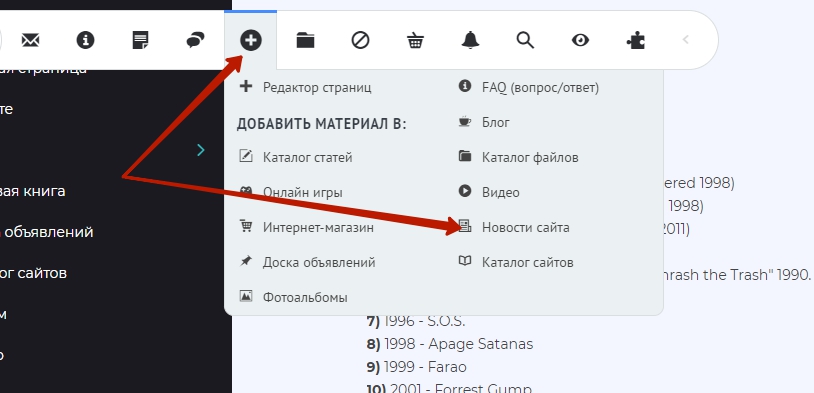Image resolution: width=814 pixels, height=393 pixels.
Task: Collapse the toolbar with left chevron
Action: point(685,39)
